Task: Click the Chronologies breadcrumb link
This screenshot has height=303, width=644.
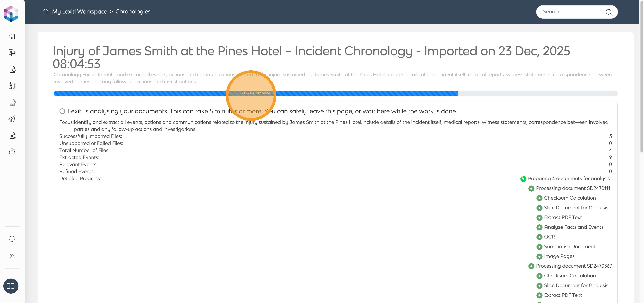Action: click(x=133, y=12)
